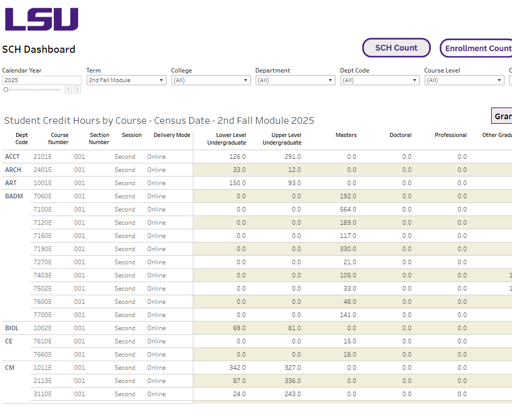Open the College filter dropdown
512x420 pixels.
[211, 80]
